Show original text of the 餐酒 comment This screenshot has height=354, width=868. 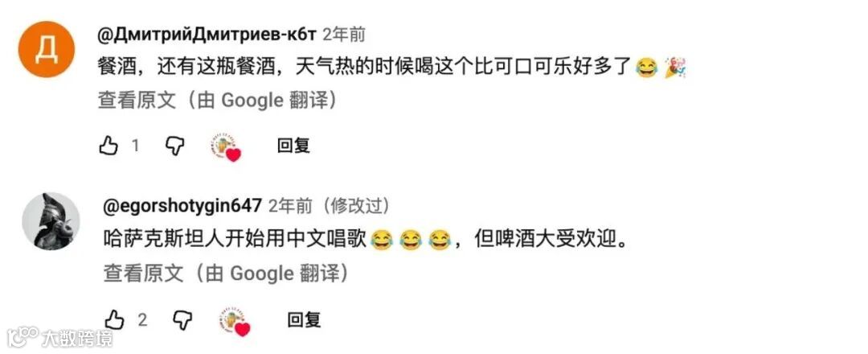coord(218,101)
